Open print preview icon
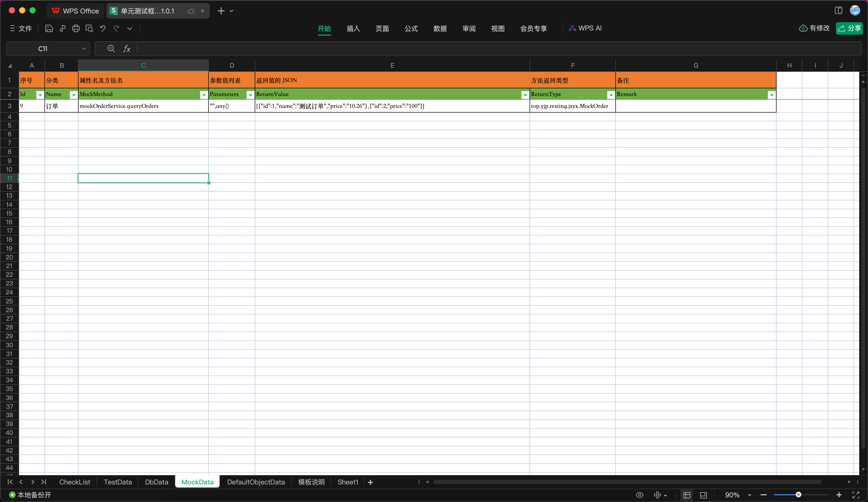 [x=89, y=29]
